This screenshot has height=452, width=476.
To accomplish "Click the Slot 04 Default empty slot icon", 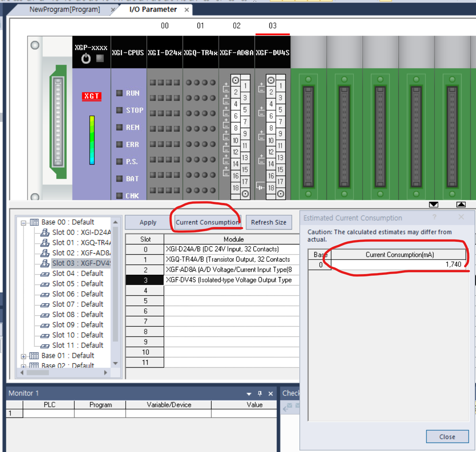I will [x=45, y=274].
